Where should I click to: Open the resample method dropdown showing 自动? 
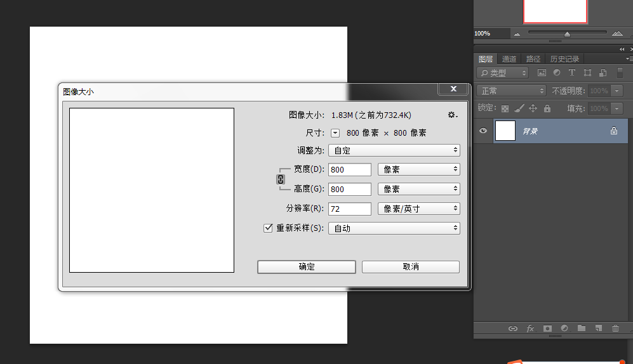coord(394,228)
